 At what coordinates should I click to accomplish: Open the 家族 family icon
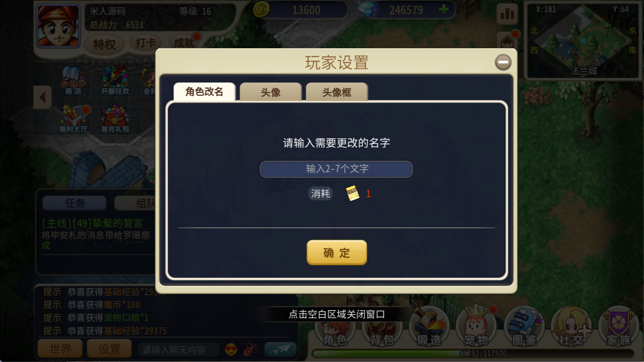coord(619,327)
